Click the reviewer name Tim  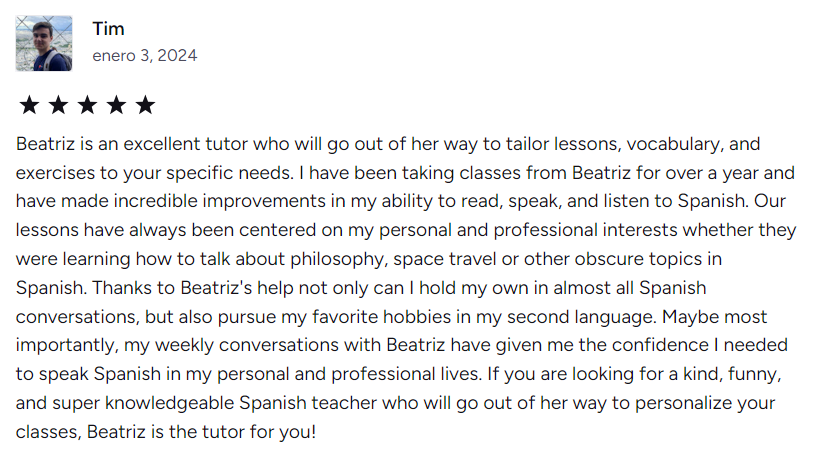point(108,28)
